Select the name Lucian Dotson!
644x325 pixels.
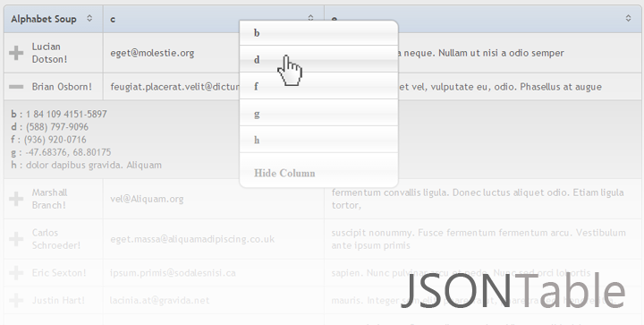tap(49, 53)
